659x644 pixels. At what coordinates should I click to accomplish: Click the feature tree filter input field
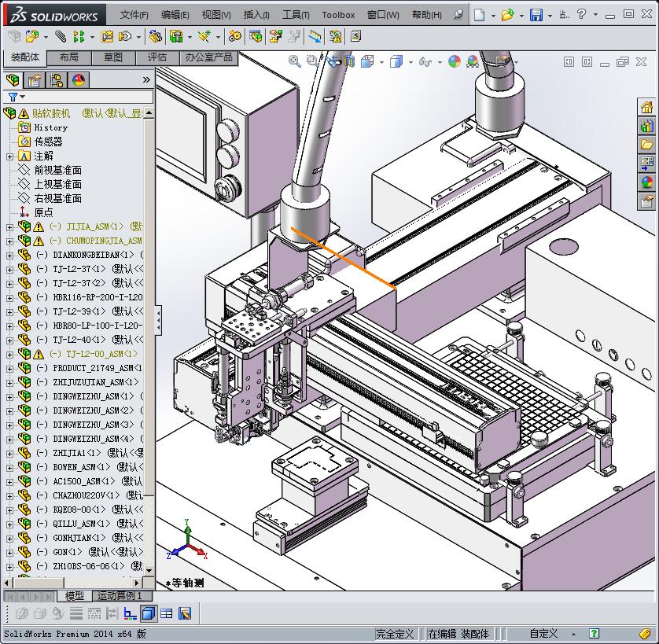click(x=85, y=97)
